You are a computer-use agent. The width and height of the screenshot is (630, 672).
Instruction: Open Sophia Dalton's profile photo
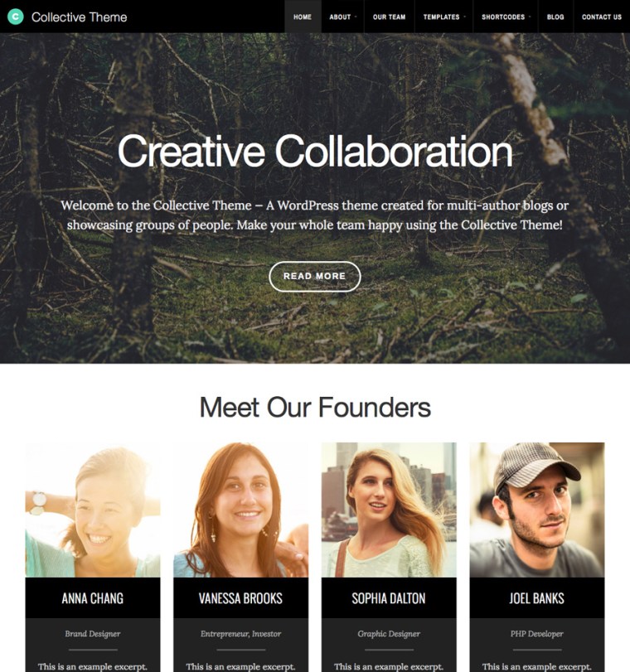pyautogui.click(x=389, y=510)
